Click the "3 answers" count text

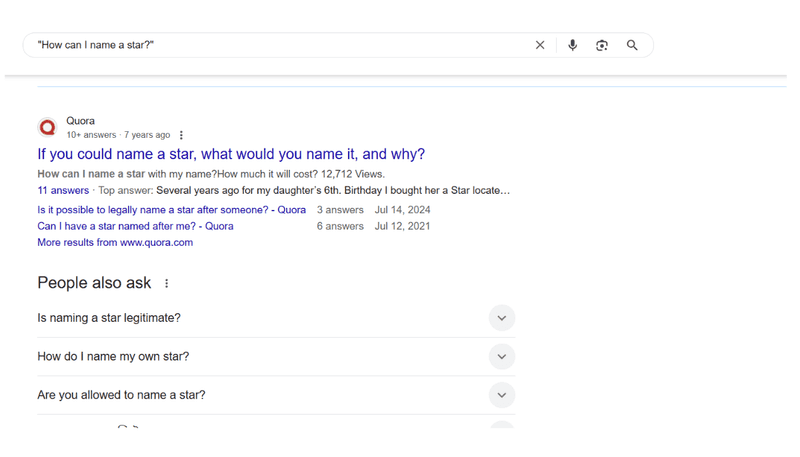pos(340,210)
